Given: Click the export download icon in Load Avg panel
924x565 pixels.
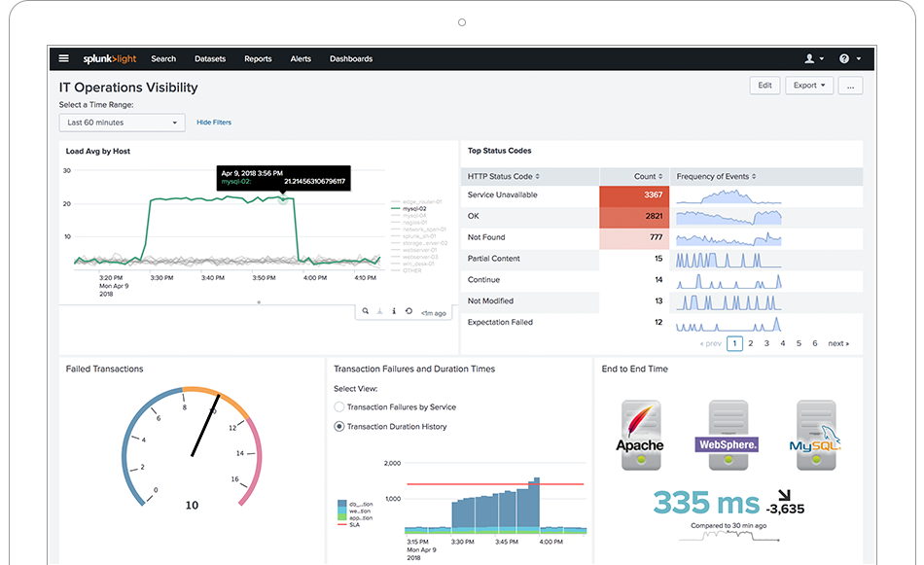Looking at the screenshot, I should (379, 311).
